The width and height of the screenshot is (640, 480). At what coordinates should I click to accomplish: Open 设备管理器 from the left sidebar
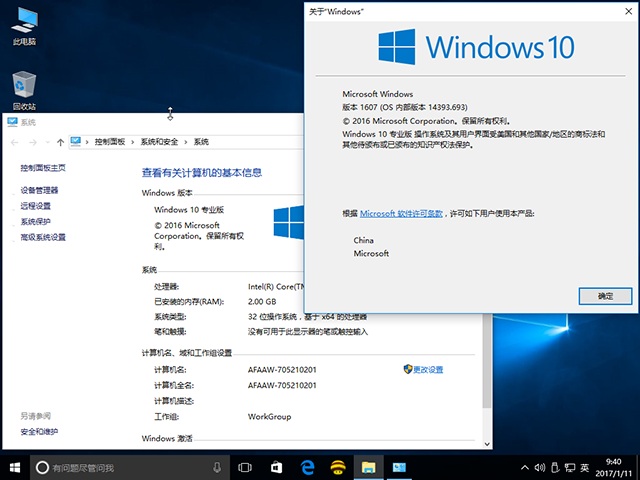pos(39,190)
